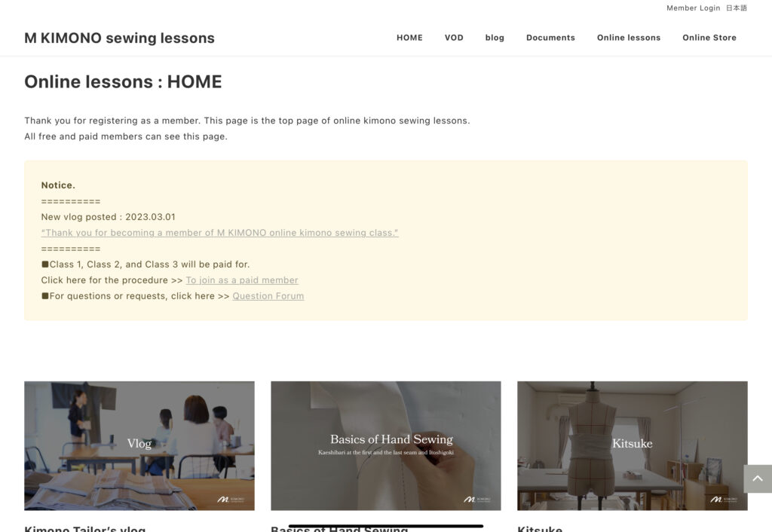
Task: Switch language to 日本語
Action: [x=737, y=8]
